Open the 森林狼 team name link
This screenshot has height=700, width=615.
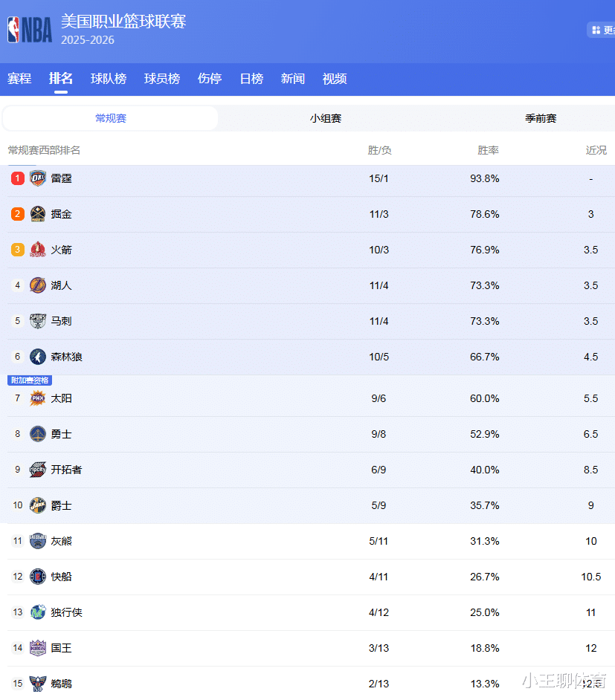(66, 357)
